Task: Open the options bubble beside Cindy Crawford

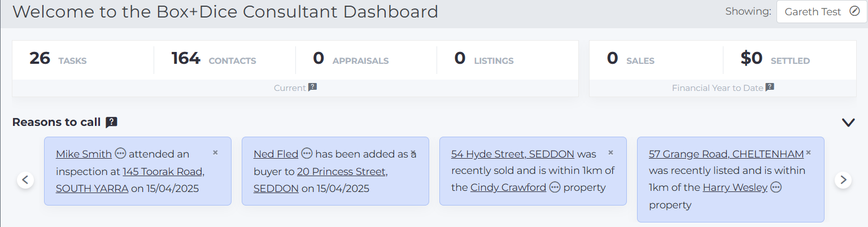Action: [555, 187]
